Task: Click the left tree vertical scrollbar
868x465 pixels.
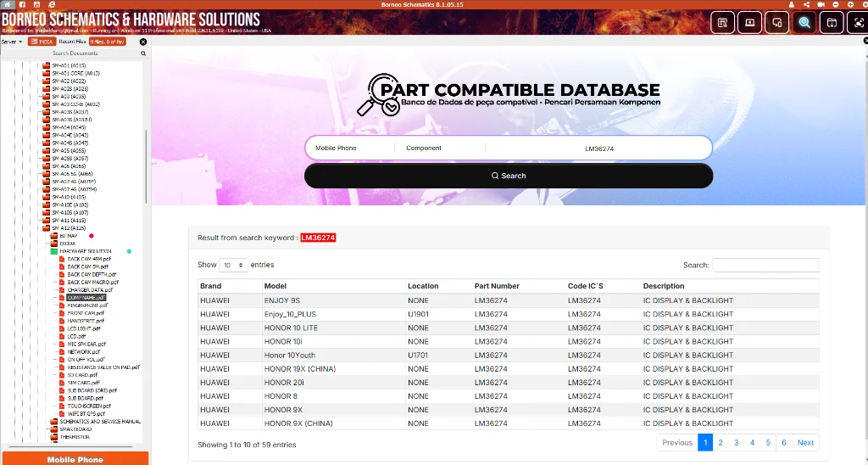Action: point(146,166)
